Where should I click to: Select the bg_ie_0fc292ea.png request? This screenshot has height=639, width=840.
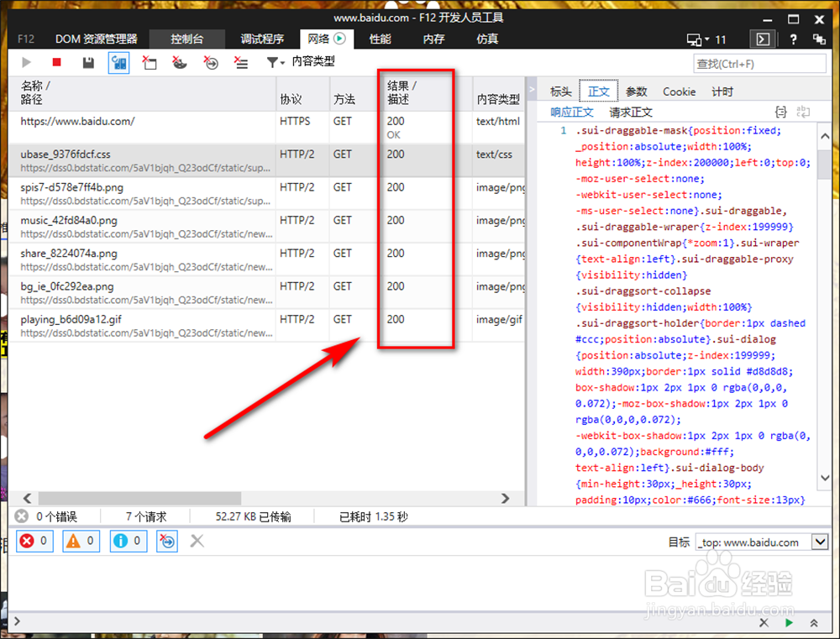(266, 292)
